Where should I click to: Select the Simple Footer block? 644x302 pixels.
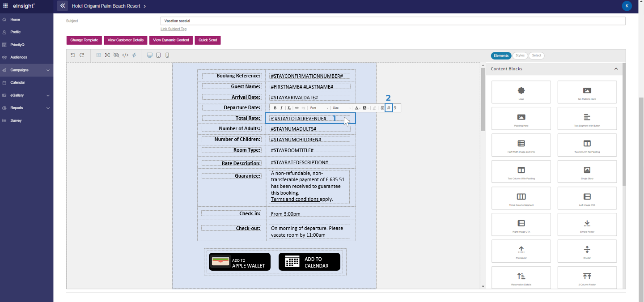(587, 225)
